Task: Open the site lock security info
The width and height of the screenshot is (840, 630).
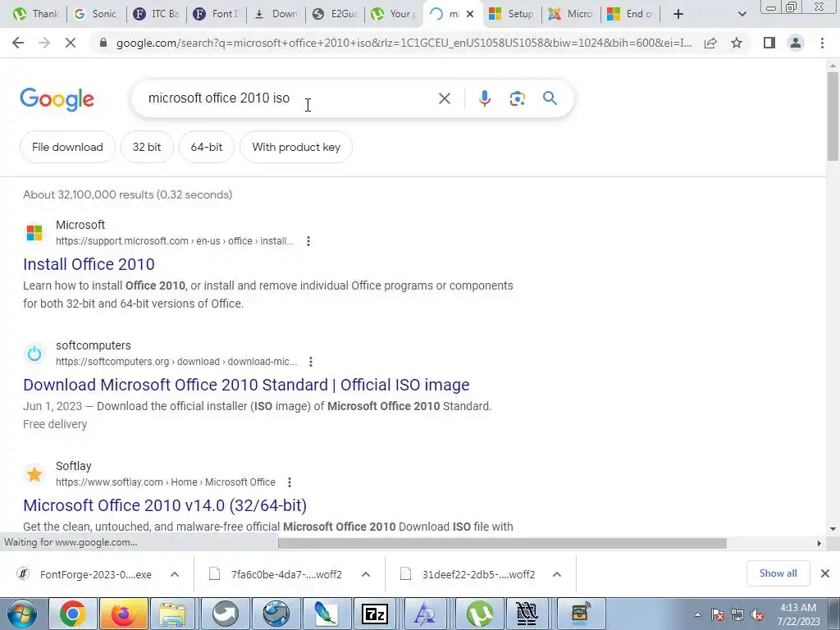Action: [103, 43]
